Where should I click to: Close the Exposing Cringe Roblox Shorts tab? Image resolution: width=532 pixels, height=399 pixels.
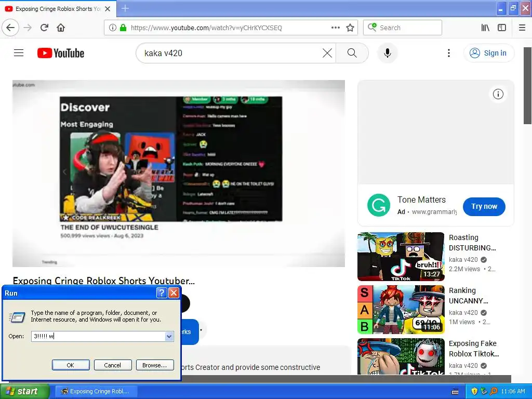pos(108,9)
